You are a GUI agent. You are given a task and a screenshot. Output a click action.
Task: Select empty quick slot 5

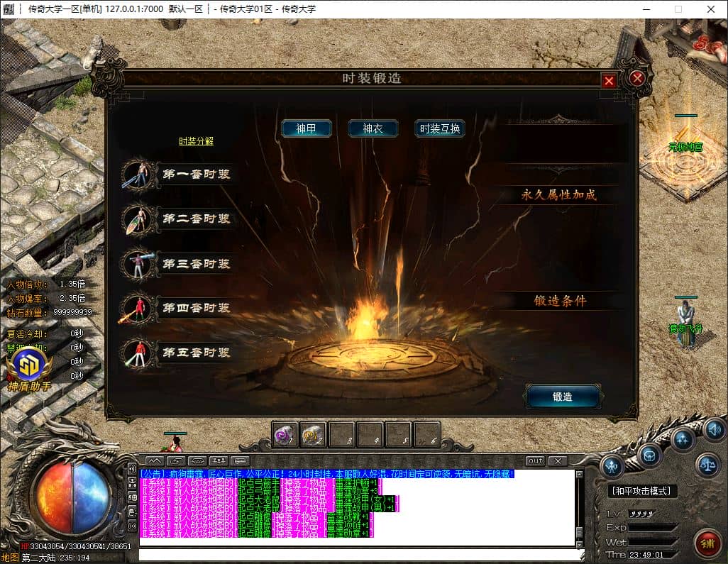[x=398, y=435]
